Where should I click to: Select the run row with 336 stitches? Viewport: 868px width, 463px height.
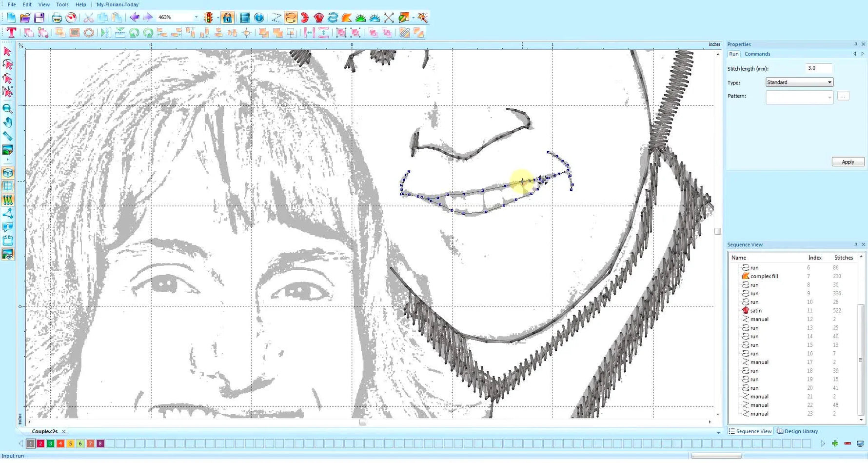(792, 293)
